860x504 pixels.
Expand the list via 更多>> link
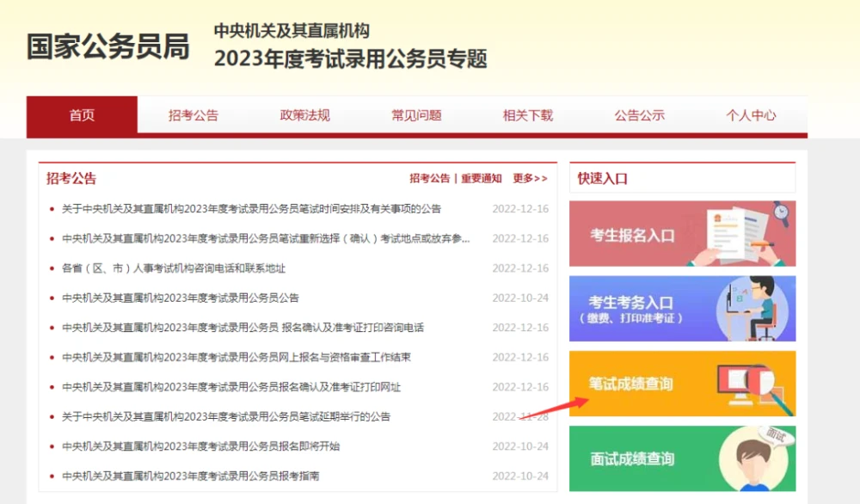(x=530, y=179)
